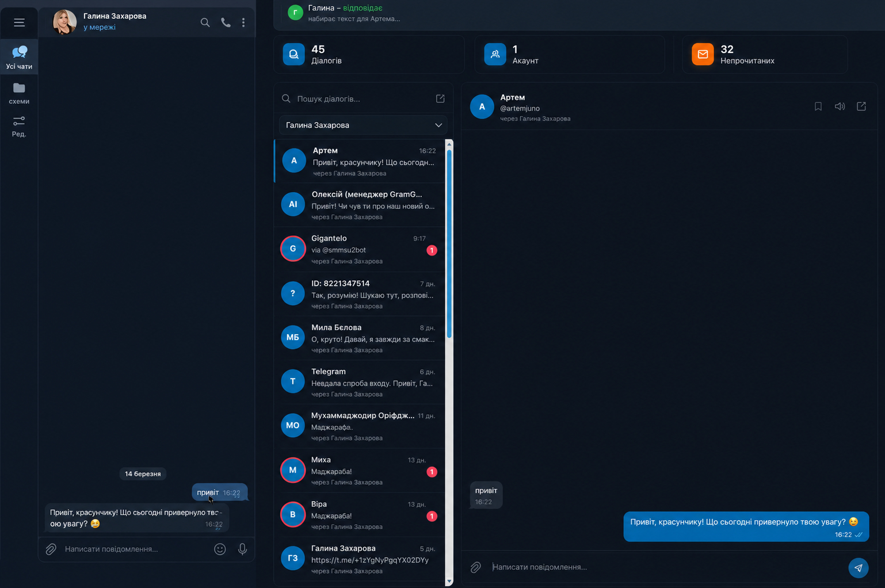The width and height of the screenshot is (885, 588).
Task: Open the Артем chat in an external window
Action: click(x=861, y=106)
